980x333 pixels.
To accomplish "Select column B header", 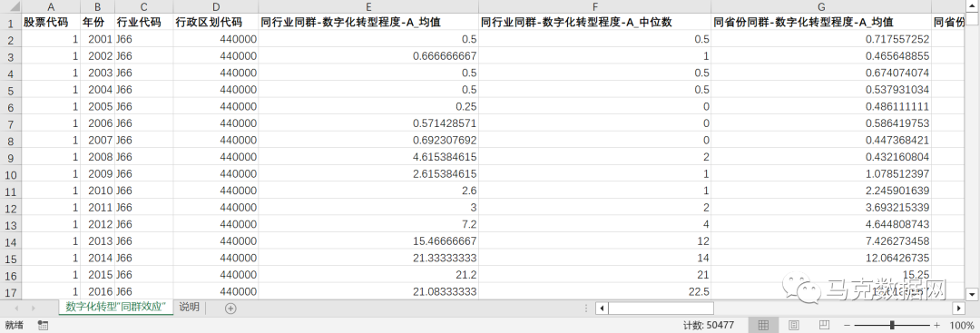I will 97,6.
